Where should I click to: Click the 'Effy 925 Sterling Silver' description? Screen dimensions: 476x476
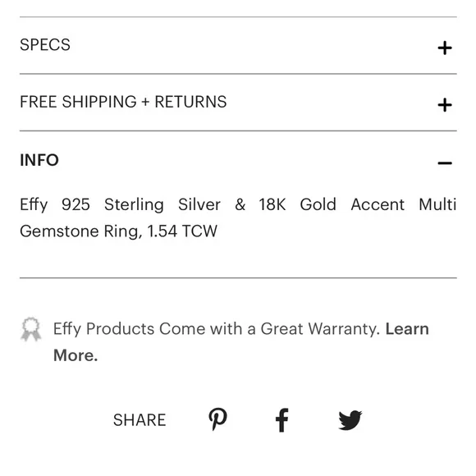click(x=120, y=204)
